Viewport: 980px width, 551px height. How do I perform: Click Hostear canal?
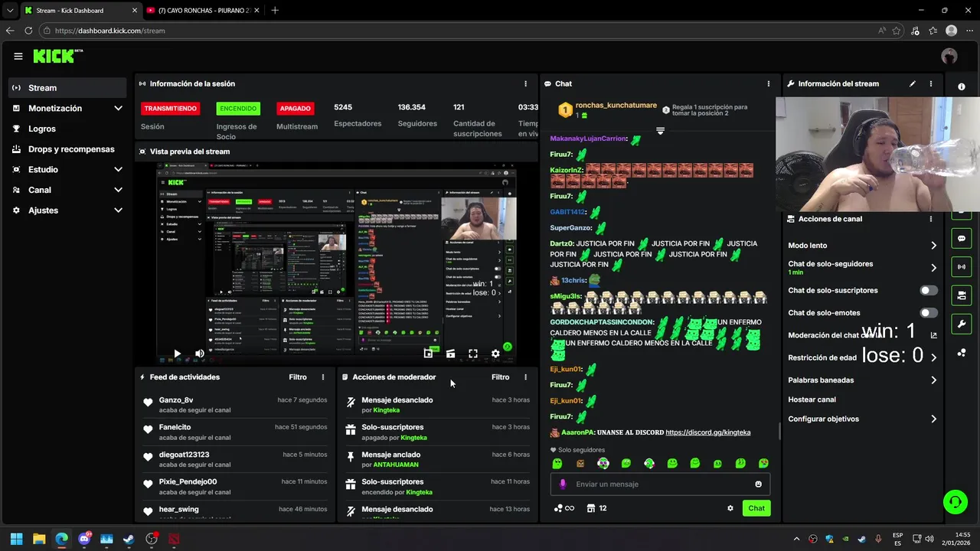point(812,399)
